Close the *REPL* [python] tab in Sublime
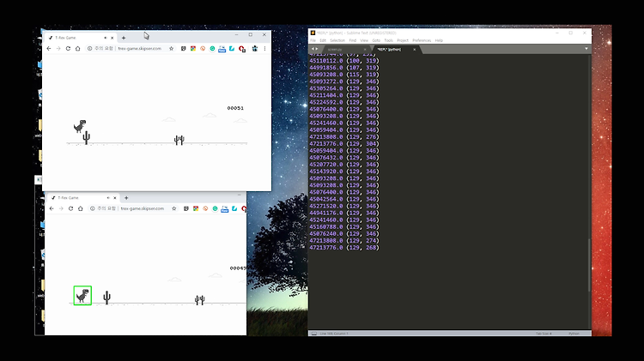Viewport: 644px width, 361px height. [415, 50]
